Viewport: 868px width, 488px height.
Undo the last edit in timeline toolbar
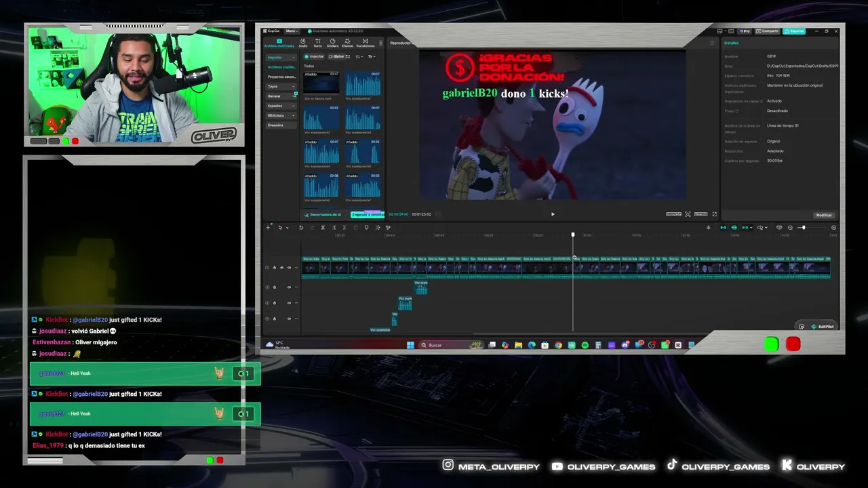coord(301,228)
